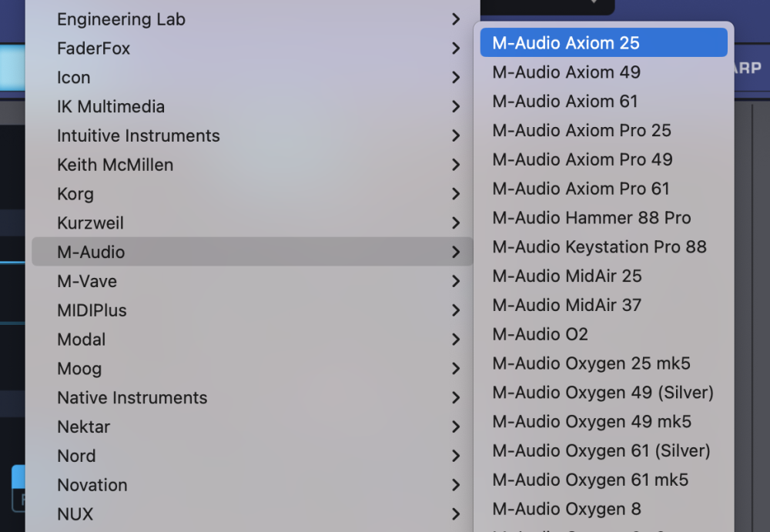Viewport: 770px width, 532px height.
Task: Expand the Engineering Lab submenu arrow
Action: pyautogui.click(x=456, y=19)
